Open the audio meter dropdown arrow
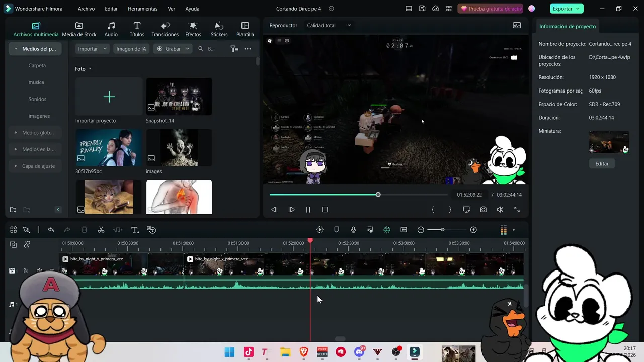Screen dimensions: 644x362 (514, 230)
